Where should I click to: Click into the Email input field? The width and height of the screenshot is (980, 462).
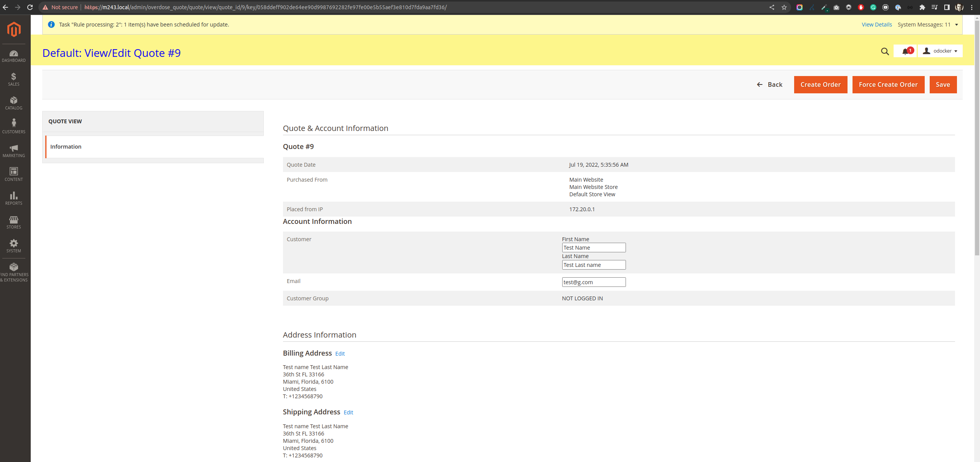[594, 282]
